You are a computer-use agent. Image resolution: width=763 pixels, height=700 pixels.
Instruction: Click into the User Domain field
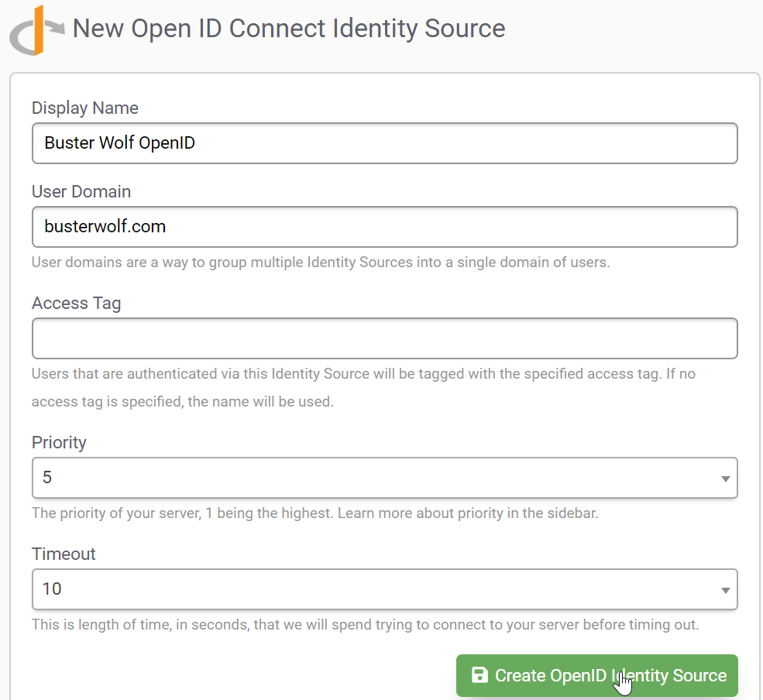point(384,227)
